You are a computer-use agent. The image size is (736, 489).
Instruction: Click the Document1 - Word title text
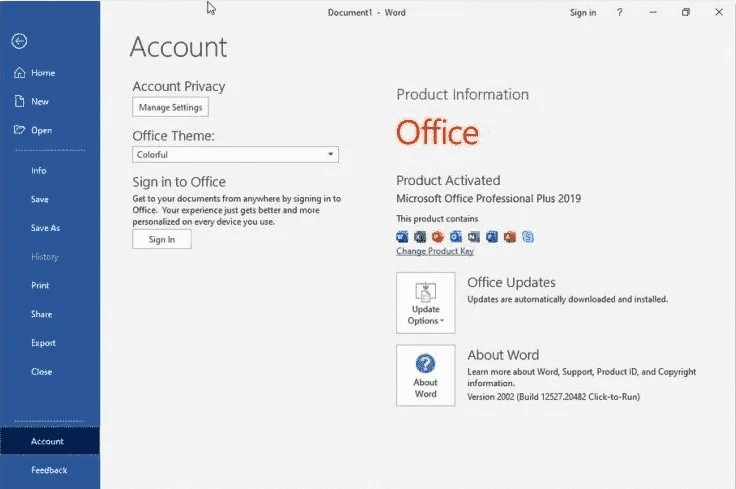tap(367, 13)
